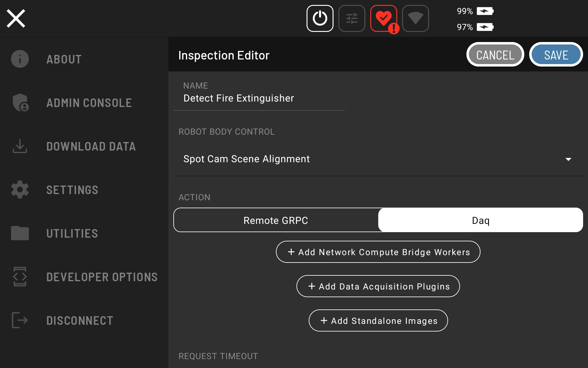Close the menu with the X icon
Screen dimensions: 588x368
16,18
